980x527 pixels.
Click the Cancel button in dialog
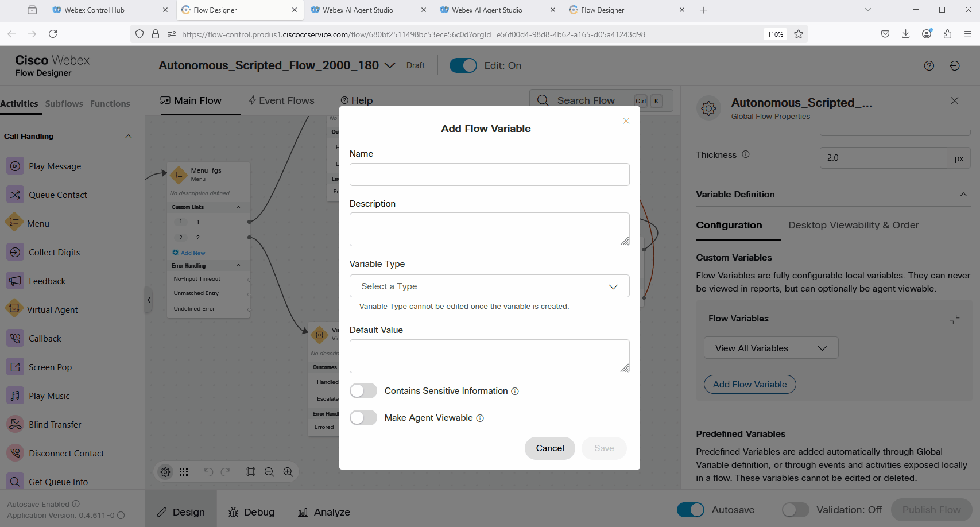549,448
